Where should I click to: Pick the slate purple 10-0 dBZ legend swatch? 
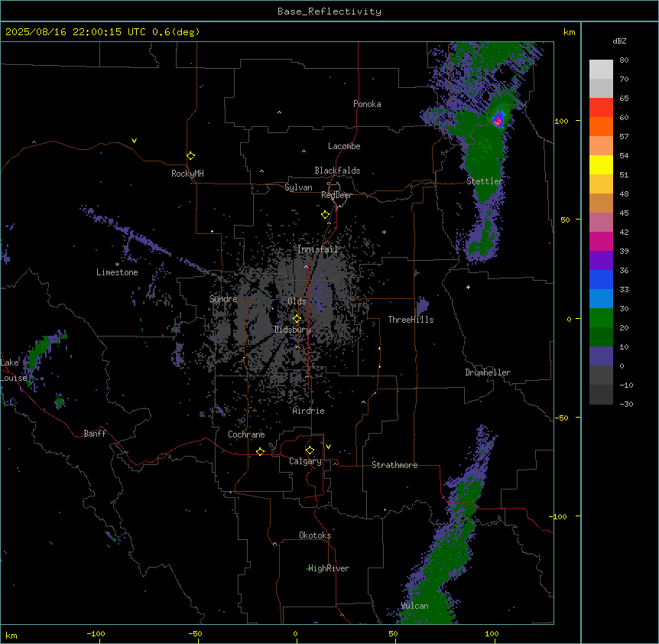tap(601, 356)
